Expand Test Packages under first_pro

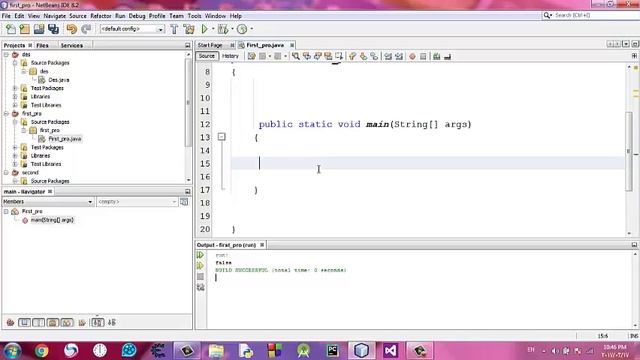15,147
